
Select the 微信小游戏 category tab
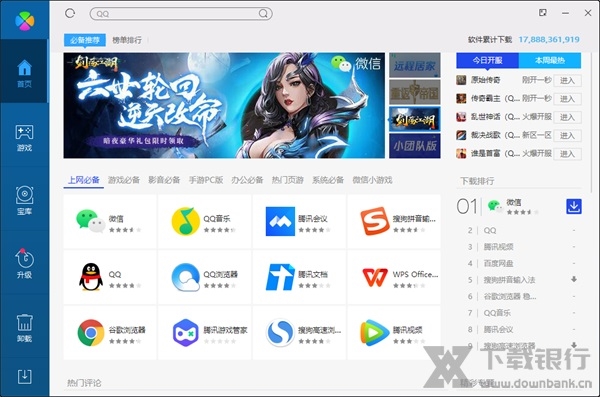(372, 180)
